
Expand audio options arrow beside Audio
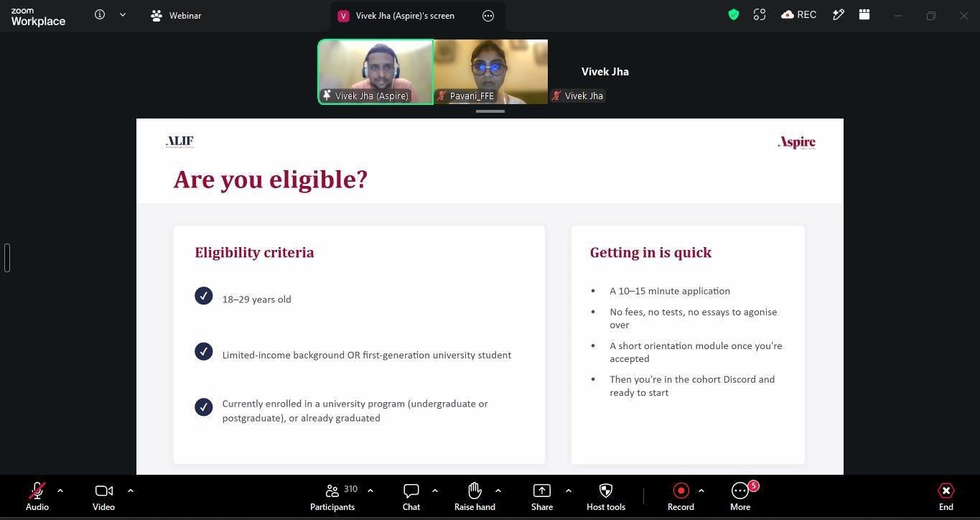pos(60,491)
